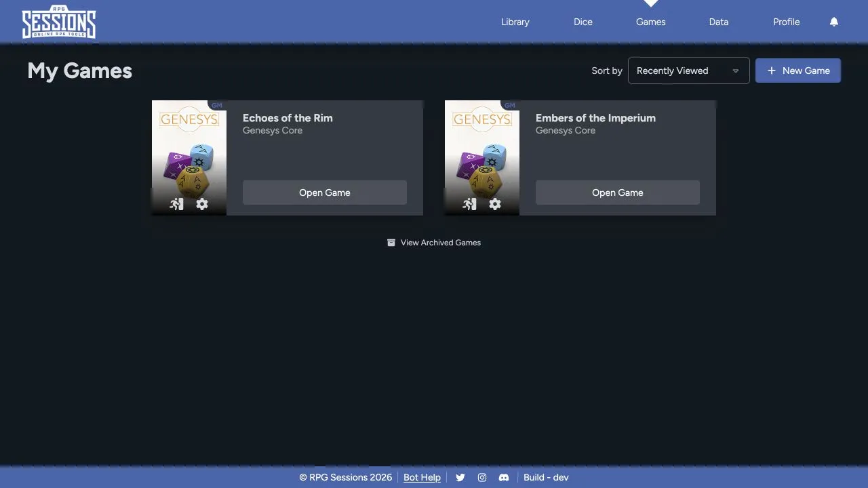The height and width of the screenshot is (488, 868).
Task: Click the Echoes of the Rim title
Action: pyautogui.click(x=288, y=118)
